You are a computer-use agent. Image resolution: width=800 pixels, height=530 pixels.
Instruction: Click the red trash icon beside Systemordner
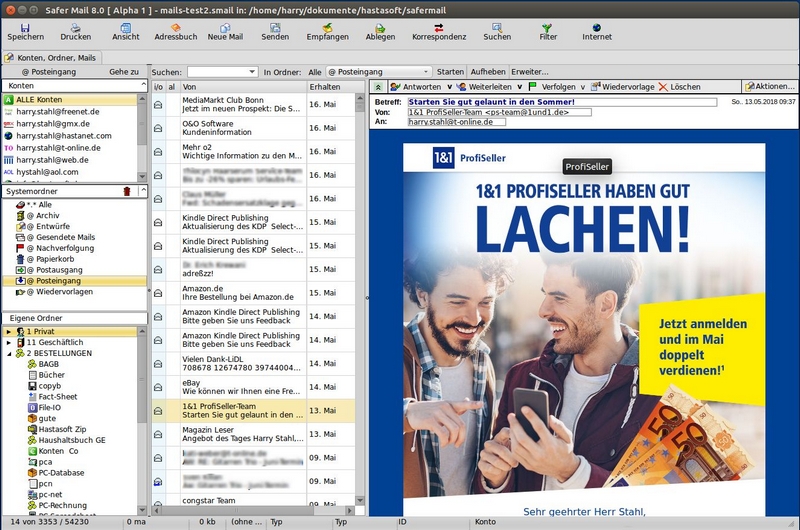[x=127, y=191]
